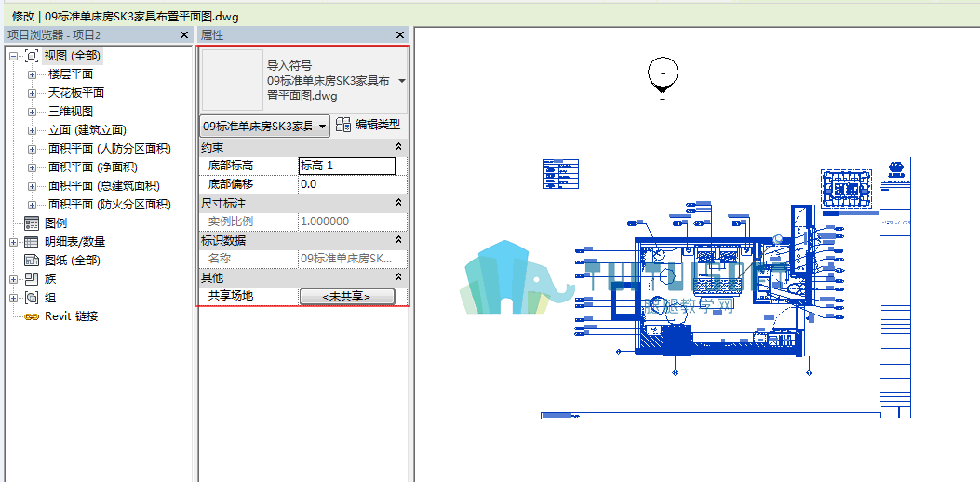980x482 pixels.
Task: Open the import symbol type selector dropdown
Action: (x=401, y=81)
